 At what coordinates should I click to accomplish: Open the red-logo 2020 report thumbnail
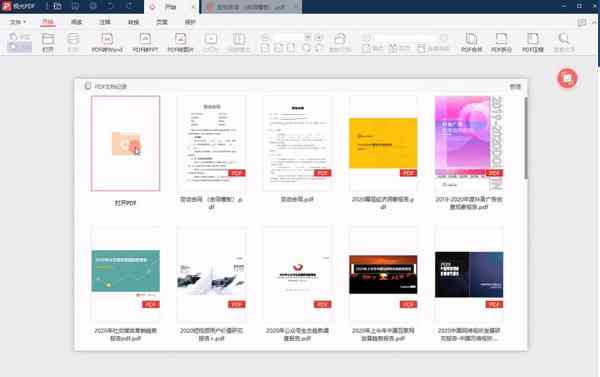click(297, 274)
